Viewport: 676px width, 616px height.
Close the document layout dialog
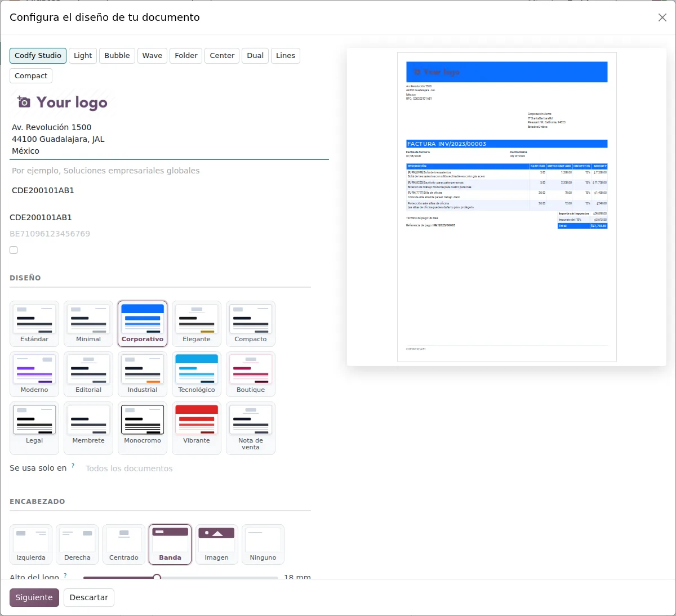point(662,17)
